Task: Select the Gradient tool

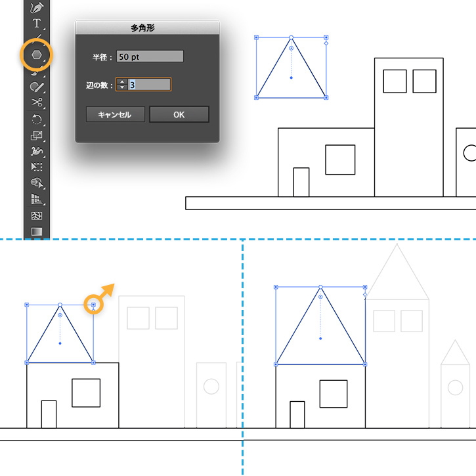Action: click(x=37, y=232)
